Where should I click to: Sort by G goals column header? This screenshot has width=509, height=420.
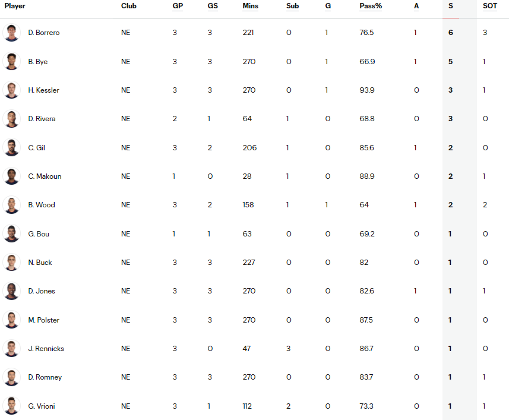tap(327, 6)
